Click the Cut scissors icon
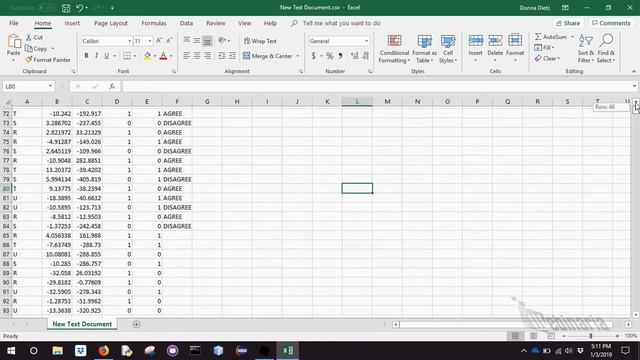This screenshot has height=360, width=640. pyautogui.click(x=29, y=38)
